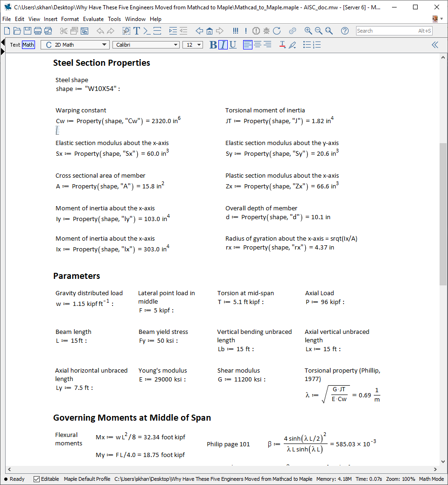Go to the home page icon
Image resolution: width=448 pixels, height=485 pixels.
[x=209, y=31]
